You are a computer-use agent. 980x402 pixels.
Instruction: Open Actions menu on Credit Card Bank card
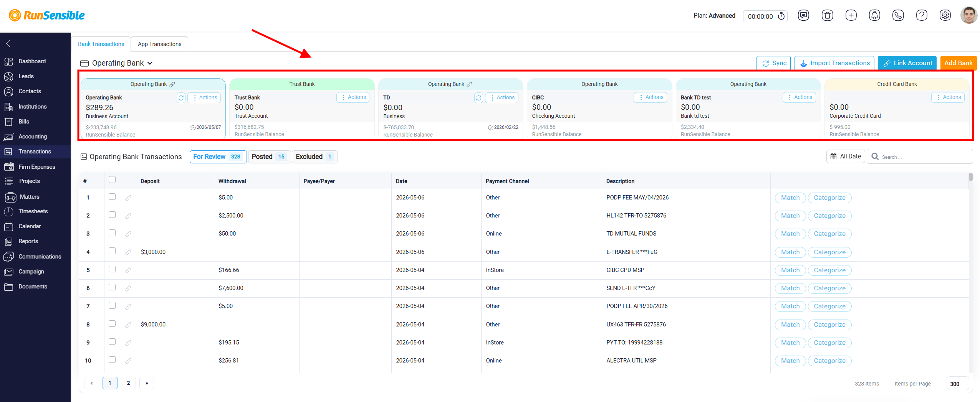(x=948, y=97)
